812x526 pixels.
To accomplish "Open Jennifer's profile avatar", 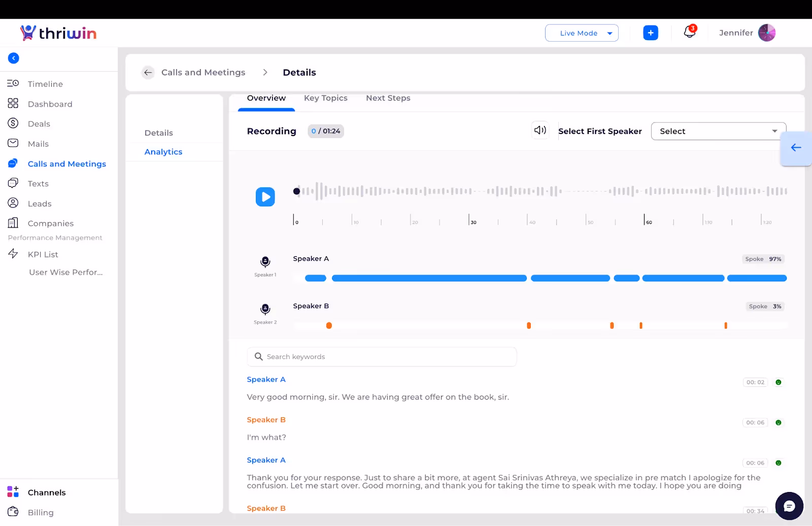I will point(767,32).
